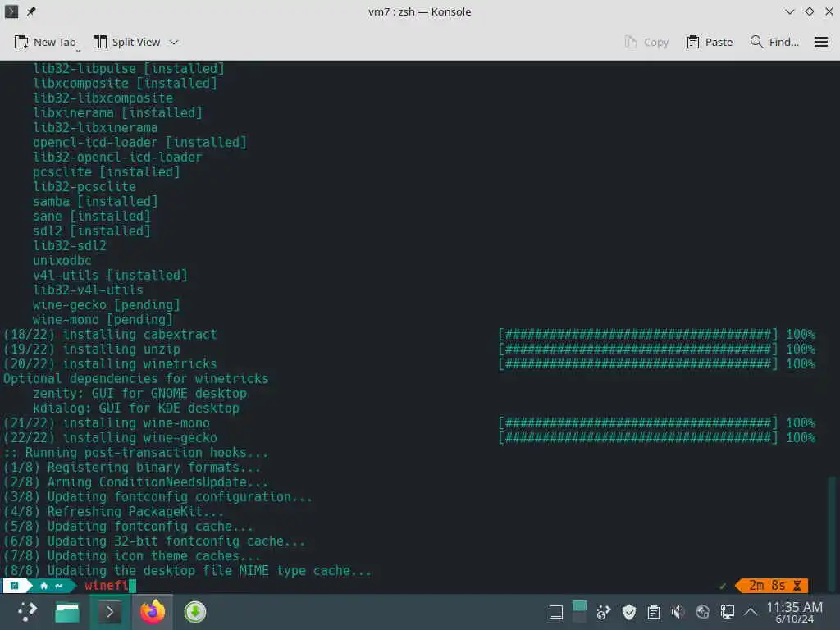The image size is (840, 630).
Task: Click 'lib32-opencl-icd-loader' line
Action: tap(117, 157)
